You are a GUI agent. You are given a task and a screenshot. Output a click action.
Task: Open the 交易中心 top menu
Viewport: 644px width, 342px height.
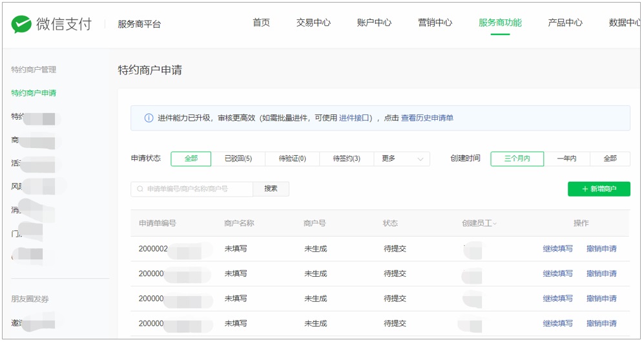[313, 23]
